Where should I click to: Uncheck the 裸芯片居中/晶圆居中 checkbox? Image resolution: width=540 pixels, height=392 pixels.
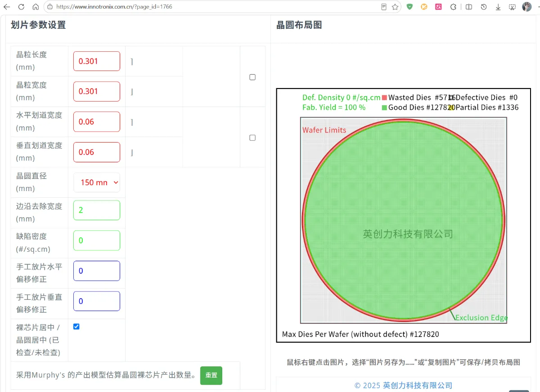pyautogui.click(x=76, y=326)
